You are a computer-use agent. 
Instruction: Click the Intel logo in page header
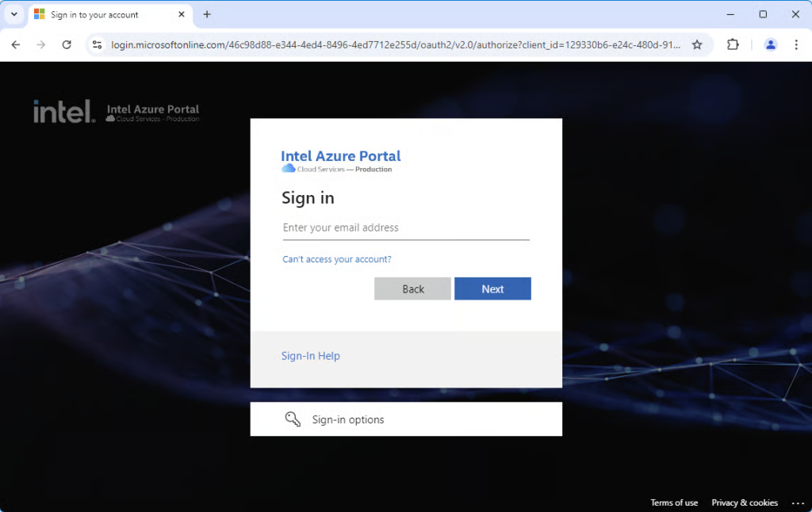[x=64, y=112]
